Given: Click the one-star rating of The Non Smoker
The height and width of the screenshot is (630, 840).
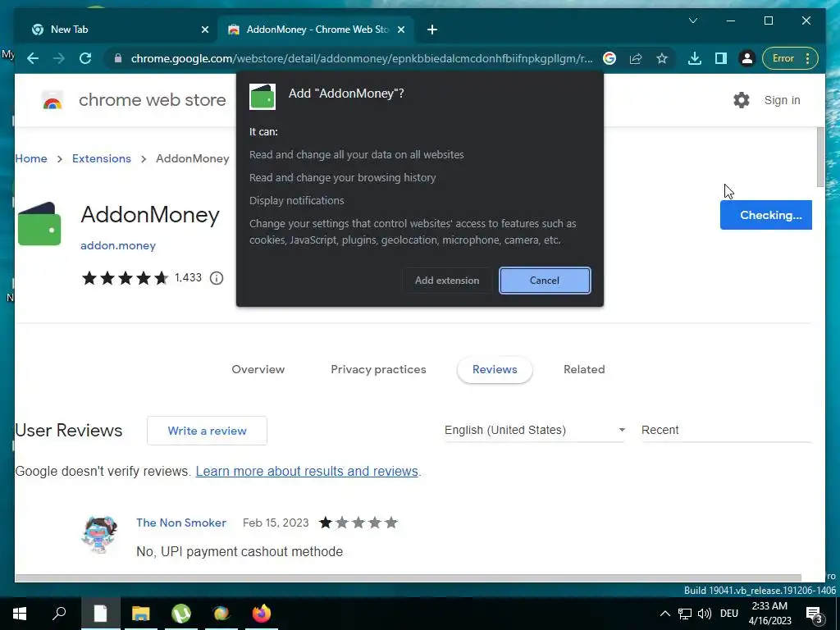Looking at the screenshot, I should click(358, 523).
